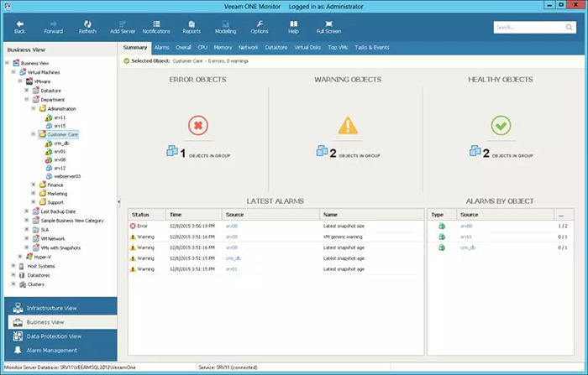The width and height of the screenshot is (588, 375).
Task: Click the crm_db source link in Latest Alarms
Action: point(233,258)
